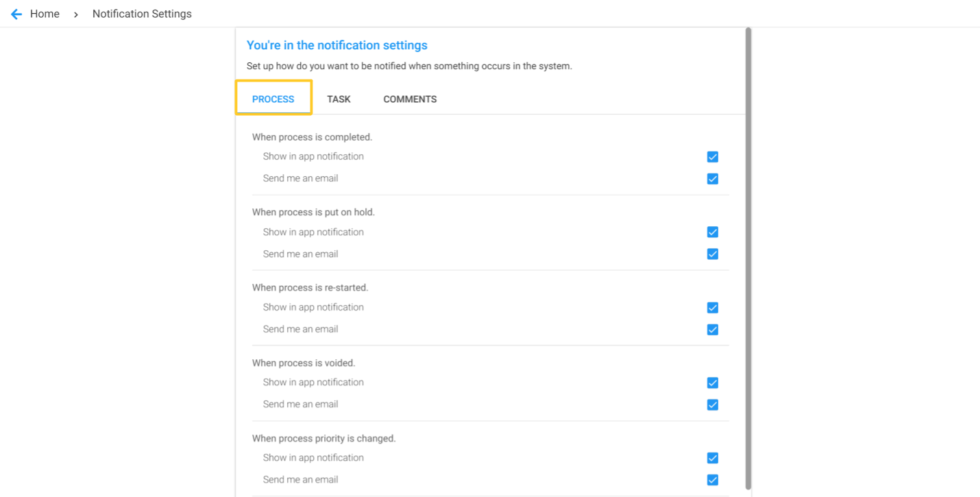The height and width of the screenshot is (497, 980).
Task: Click the settings panel vertical scrollbar
Action: tap(748, 258)
